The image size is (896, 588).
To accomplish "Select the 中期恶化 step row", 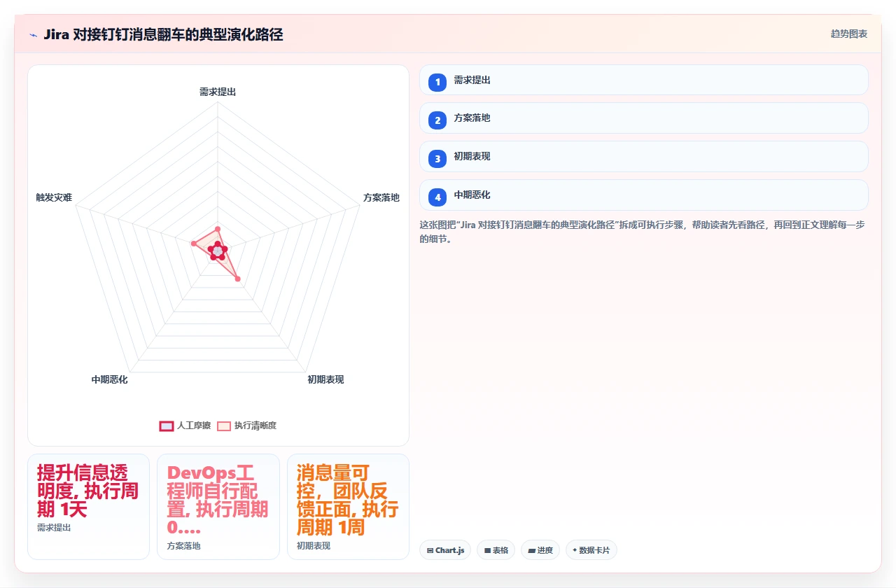I will tap(644, 195).
